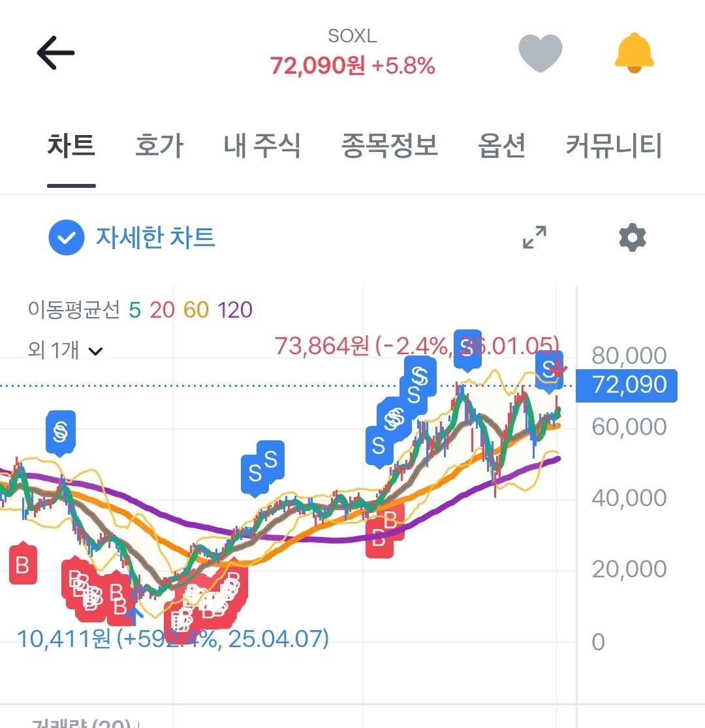Viewport: 705px width, 728px height.
Task: Open the 내 주식 tab
Action: click(262, 146)
